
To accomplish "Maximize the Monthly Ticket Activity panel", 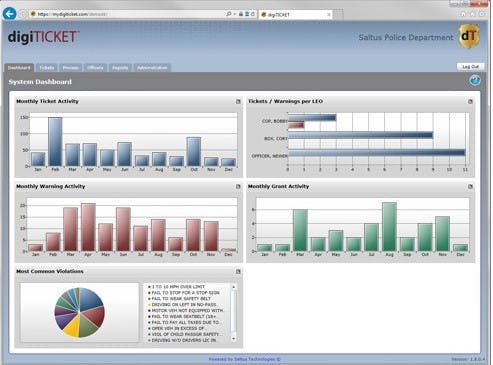I will [238, 101].
